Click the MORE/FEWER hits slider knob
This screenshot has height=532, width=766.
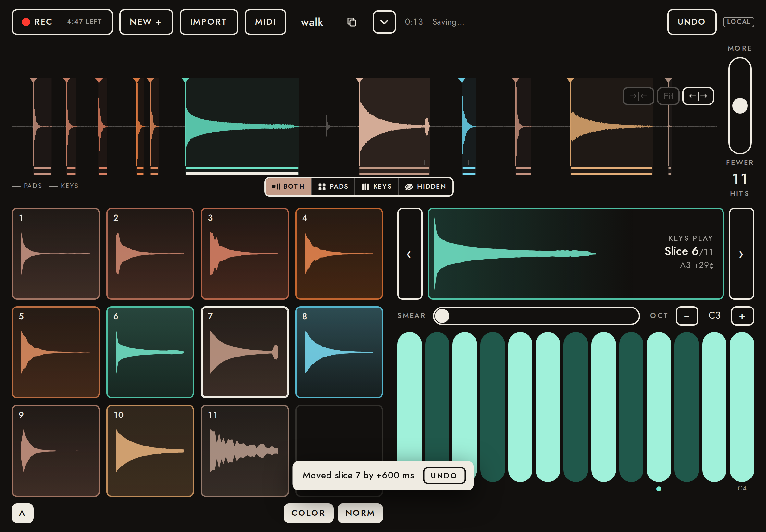tap(740, 106)
